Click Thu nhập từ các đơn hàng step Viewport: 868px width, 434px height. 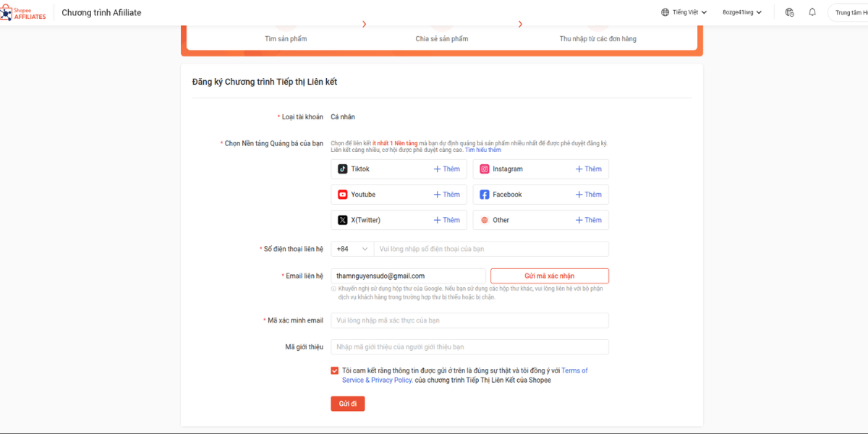tap(598, 39)
